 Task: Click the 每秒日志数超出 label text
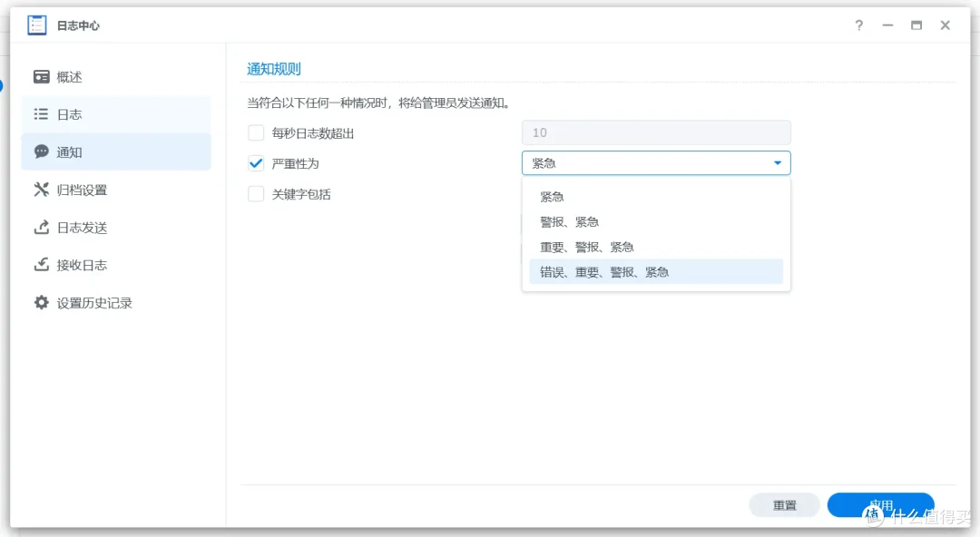pyautogui.click(x=313, y=133)
